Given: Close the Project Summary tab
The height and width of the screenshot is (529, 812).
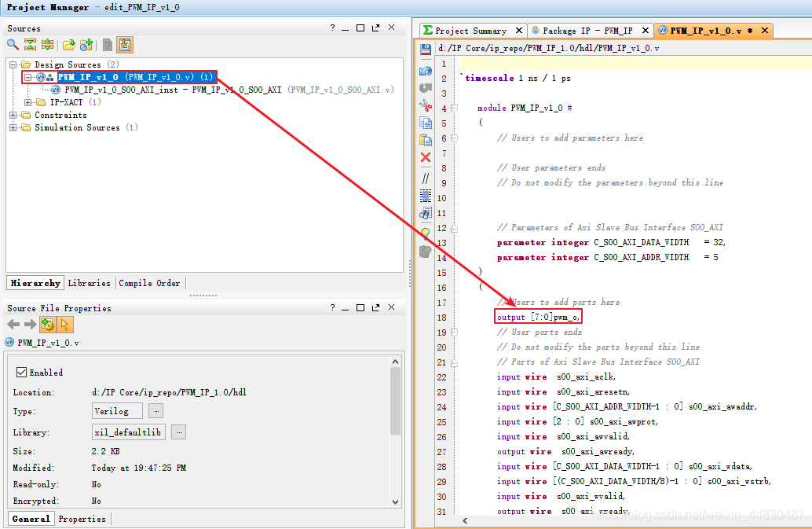Looking at the screenshot, I should (519, 31).
